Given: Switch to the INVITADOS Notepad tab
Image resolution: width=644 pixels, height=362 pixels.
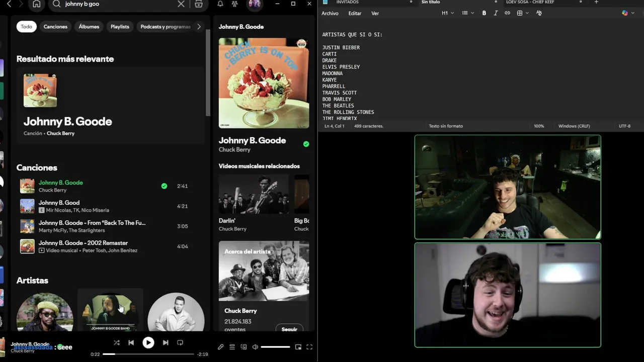Looking at the screenshot, I should tap(347, 2).
